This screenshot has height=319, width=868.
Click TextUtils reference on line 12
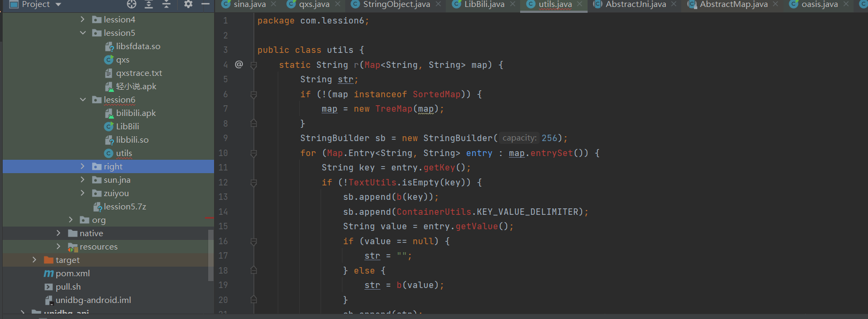(372, 182)
